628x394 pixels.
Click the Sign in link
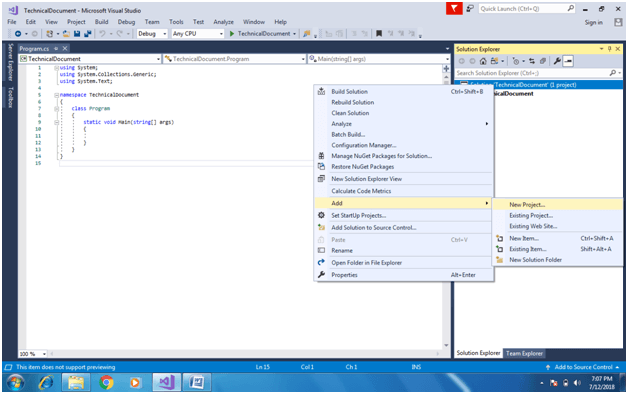pos(593,22)
